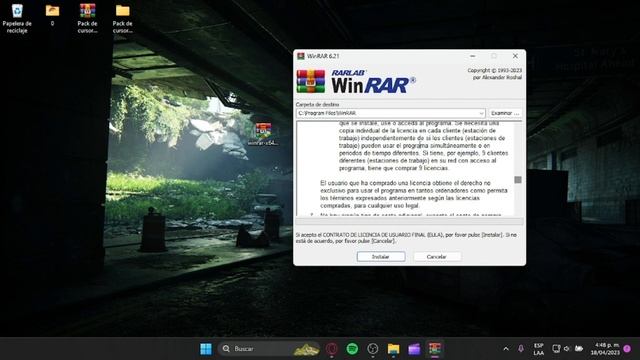This screenshot has width=640, height=360.
Task: Open the clock and date panel
Action: pos(605,349)
